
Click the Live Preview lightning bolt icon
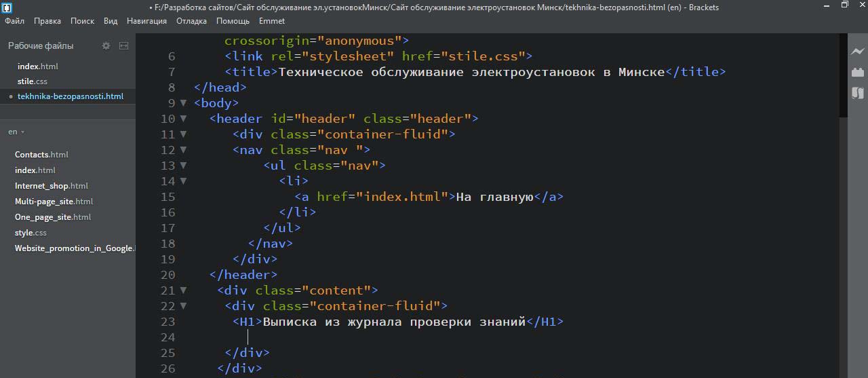coord(858,52)
